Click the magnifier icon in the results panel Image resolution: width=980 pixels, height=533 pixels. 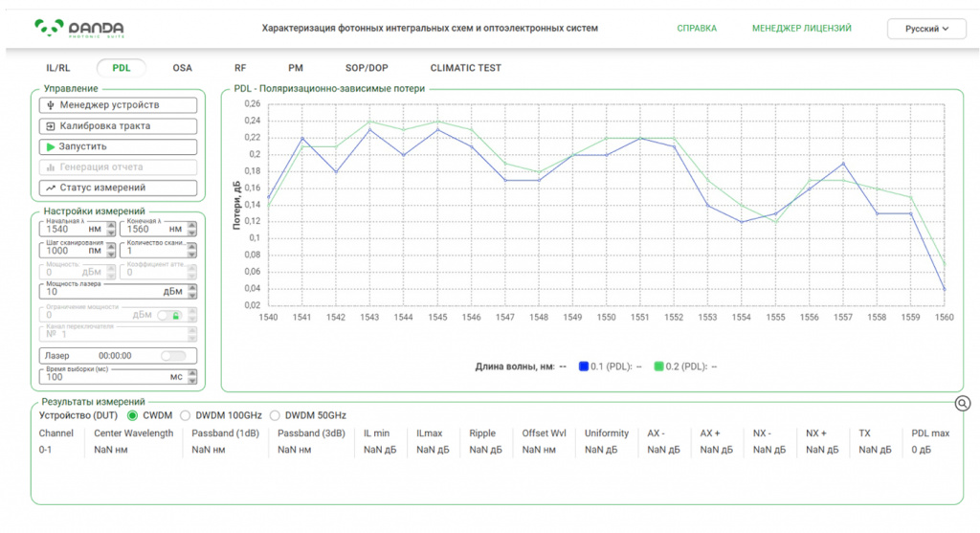[x=963, y=404]
